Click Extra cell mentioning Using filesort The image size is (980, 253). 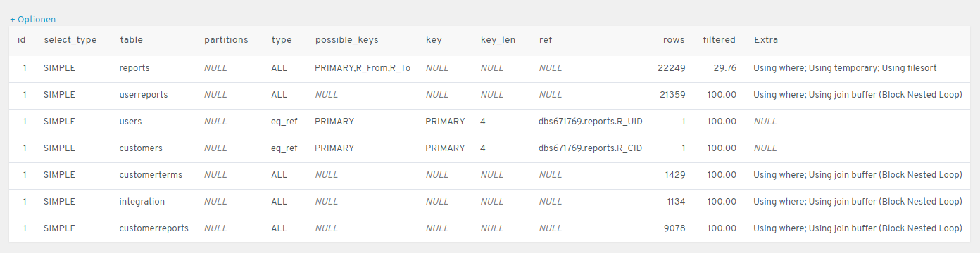[x=845, y=68]
